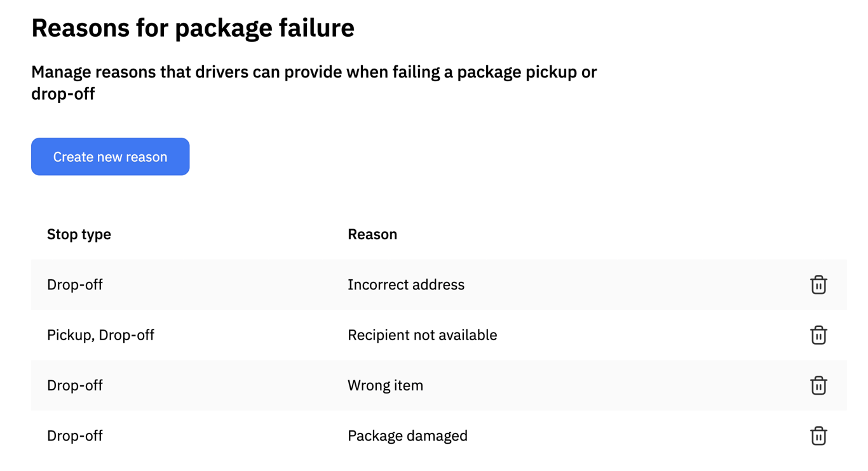
Task: Click the Create new reason button
Action: pyautogui.click(x=110, y=156)
